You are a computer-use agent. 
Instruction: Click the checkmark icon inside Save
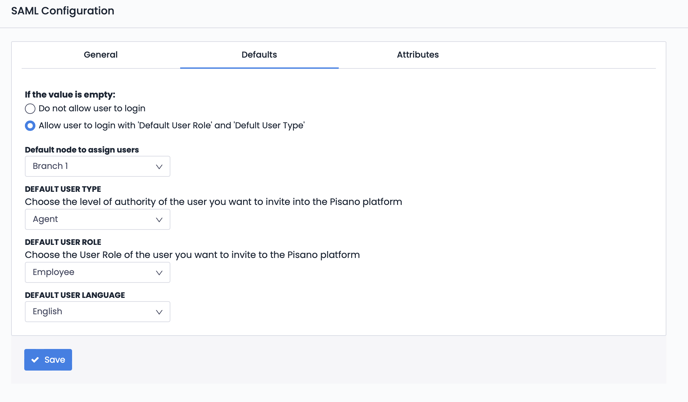(x=35, y=360)
